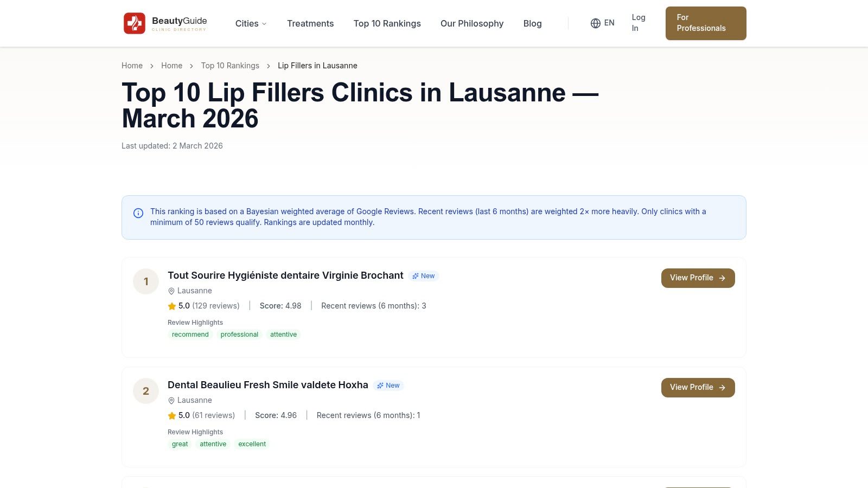Click star rating icon for Tout Sourire
This screenshot has width=868, height=488.
click(x=172, y=306)
